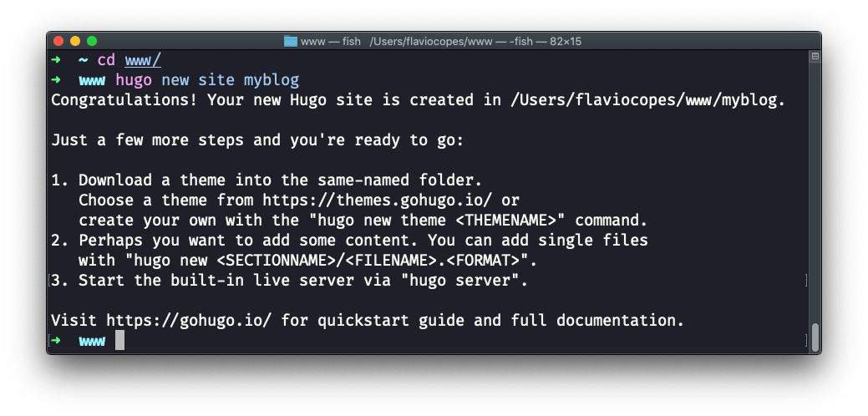Image resolution: width=868 pixels, height=416 pixels.
Task: Click the "hugo server" text in step 3
Action: point(464,281)
